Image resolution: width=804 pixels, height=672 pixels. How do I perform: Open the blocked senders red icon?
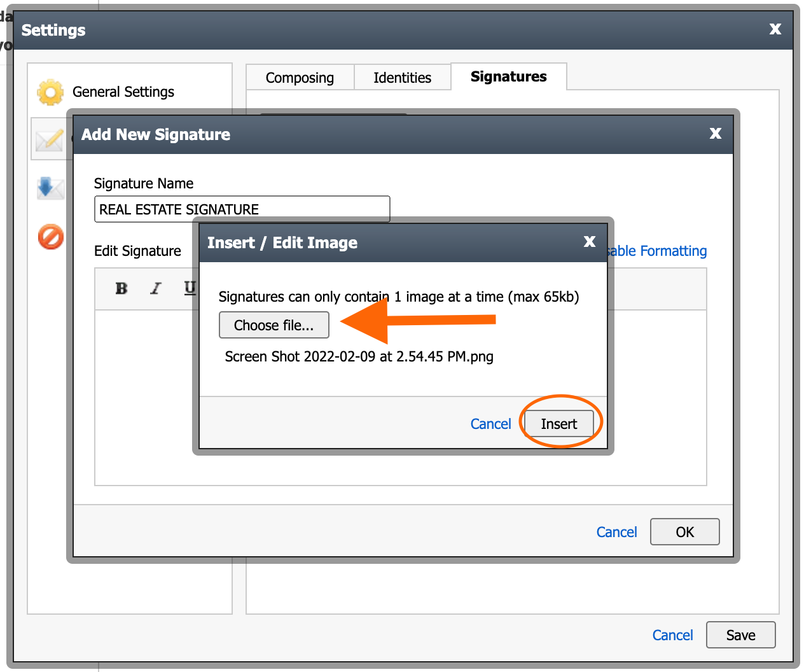50,237
